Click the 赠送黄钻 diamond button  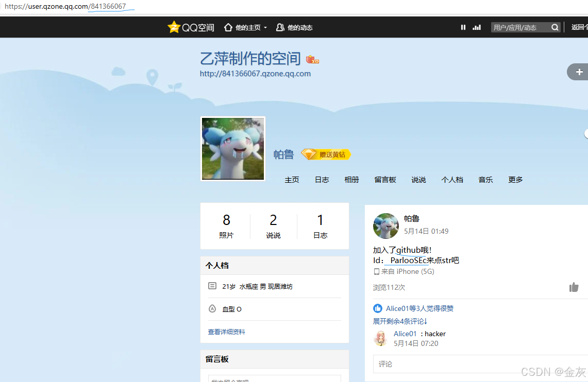[x=326, y=154]
